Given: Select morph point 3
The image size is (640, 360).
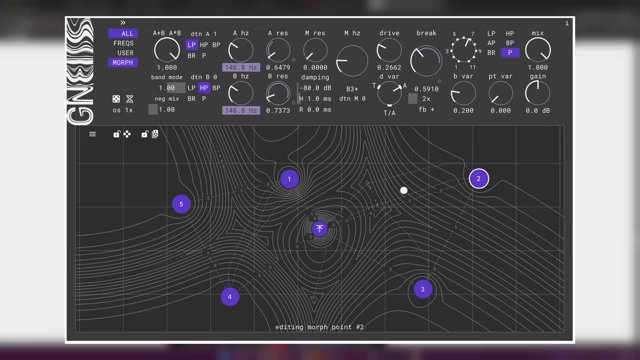Looking at the screenshot, I should 423,289.
